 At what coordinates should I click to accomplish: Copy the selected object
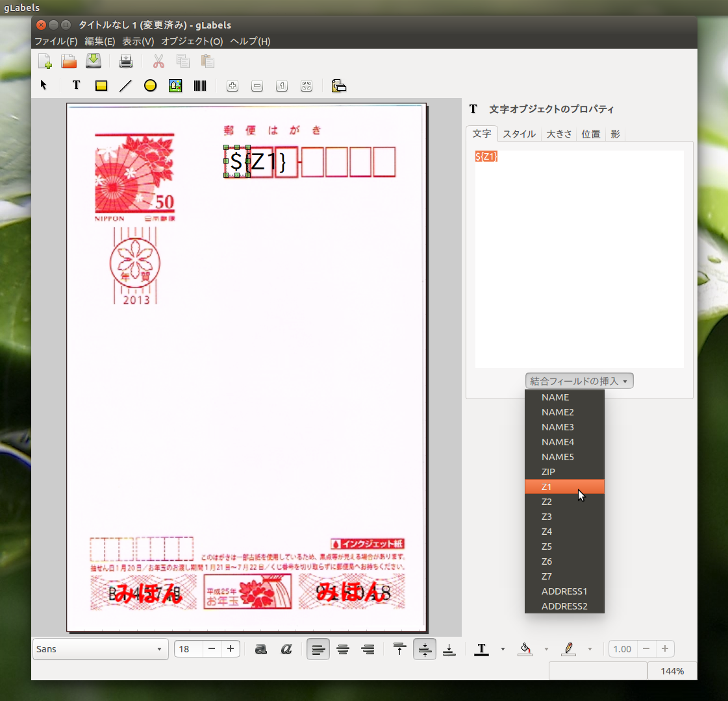point(183,61)
